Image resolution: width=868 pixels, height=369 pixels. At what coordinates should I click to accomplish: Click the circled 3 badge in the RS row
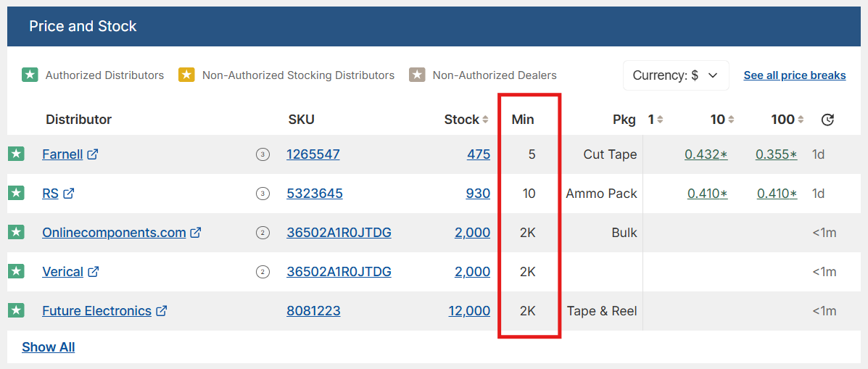coord(263,194)
